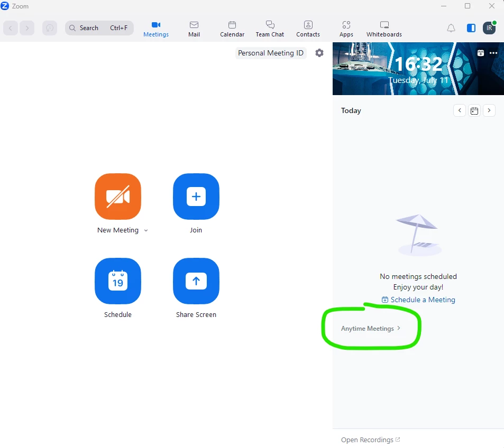504x448 pixels.
Task: Click the Zoom logo in the title bar
Action: click(x=5, y=6)
